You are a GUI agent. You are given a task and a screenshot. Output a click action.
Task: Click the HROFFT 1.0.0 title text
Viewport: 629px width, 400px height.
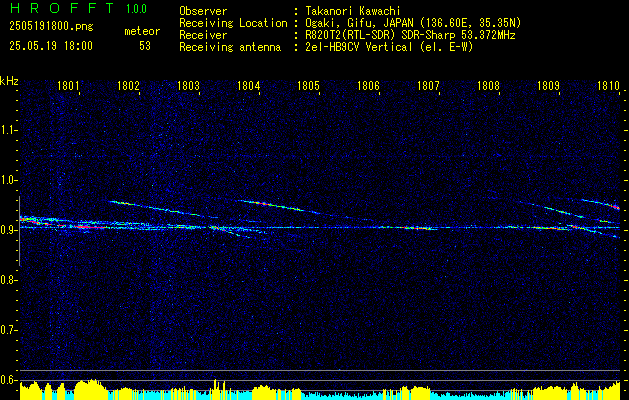[78, 8]
